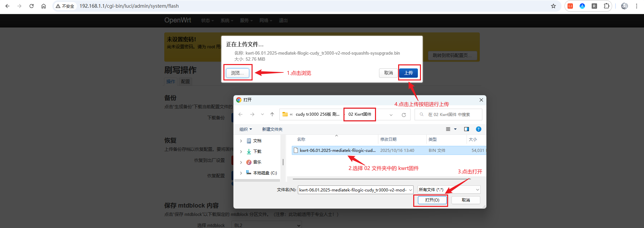644x228 pixels.
Task: Expand the 本地磁盘 (C:) tree node
Action: tap(241, 173)
